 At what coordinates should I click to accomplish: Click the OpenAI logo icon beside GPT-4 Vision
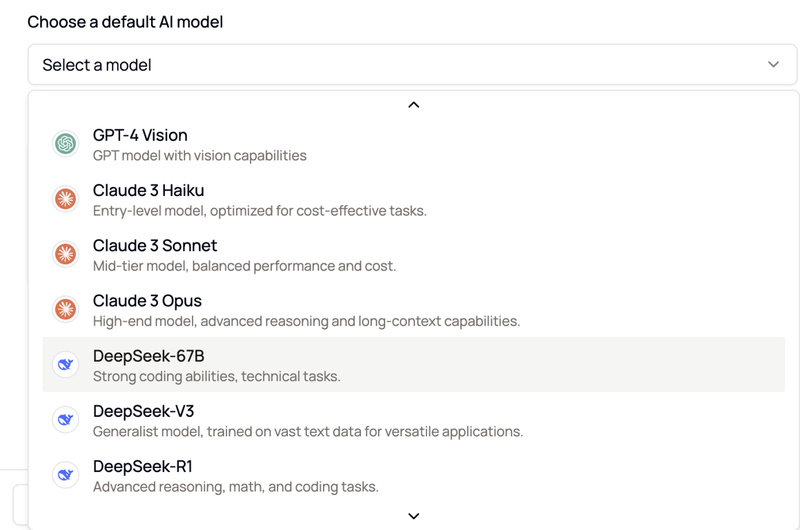pos(66,144)
